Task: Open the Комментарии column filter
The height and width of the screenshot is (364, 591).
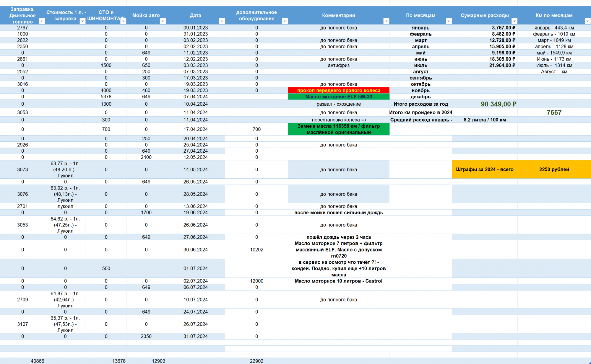Action: coord(386,21)
